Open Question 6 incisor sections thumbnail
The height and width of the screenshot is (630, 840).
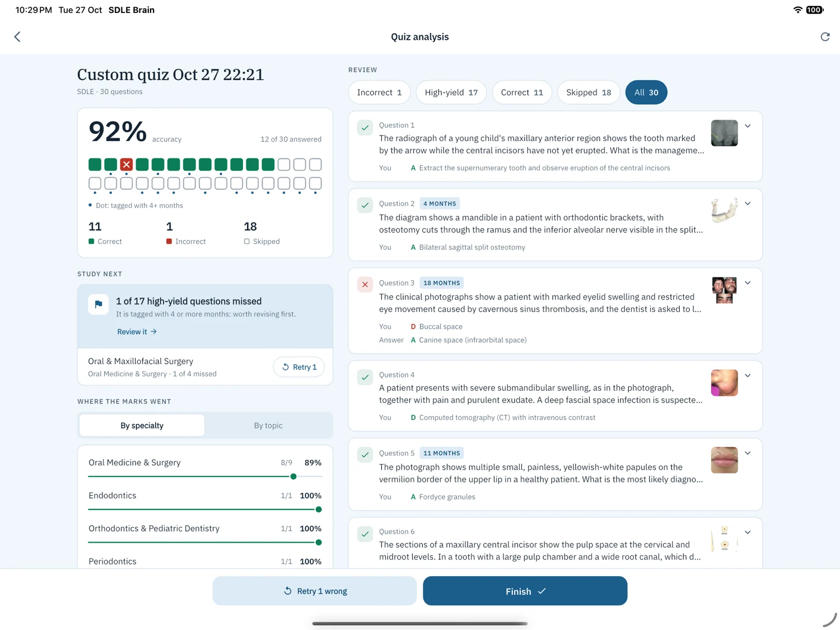[x=724, y=539]
